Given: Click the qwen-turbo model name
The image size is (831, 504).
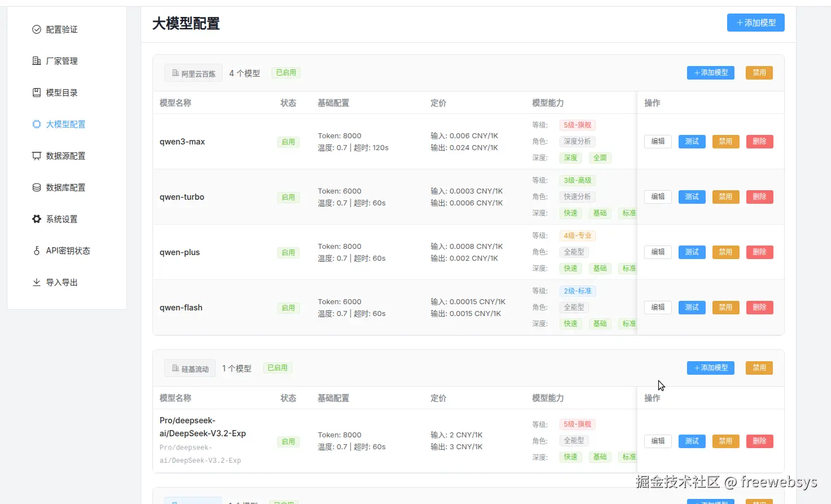Looking at the screenshot, I should pyautogui.click(x=182, y=197).
